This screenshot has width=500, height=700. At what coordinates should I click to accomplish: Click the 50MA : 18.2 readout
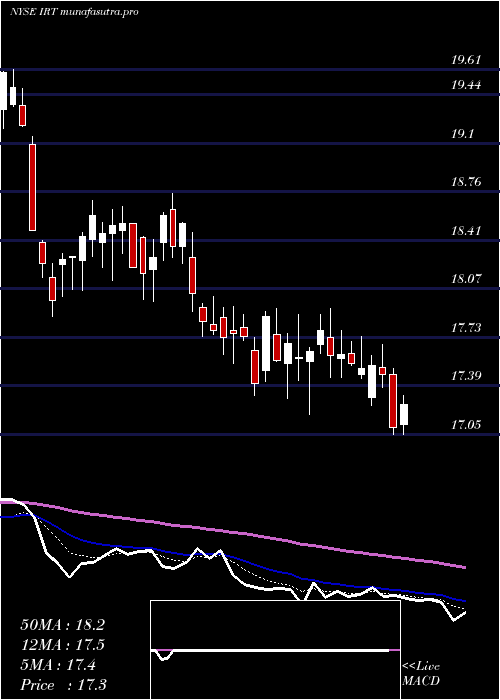tap(62, 625)
